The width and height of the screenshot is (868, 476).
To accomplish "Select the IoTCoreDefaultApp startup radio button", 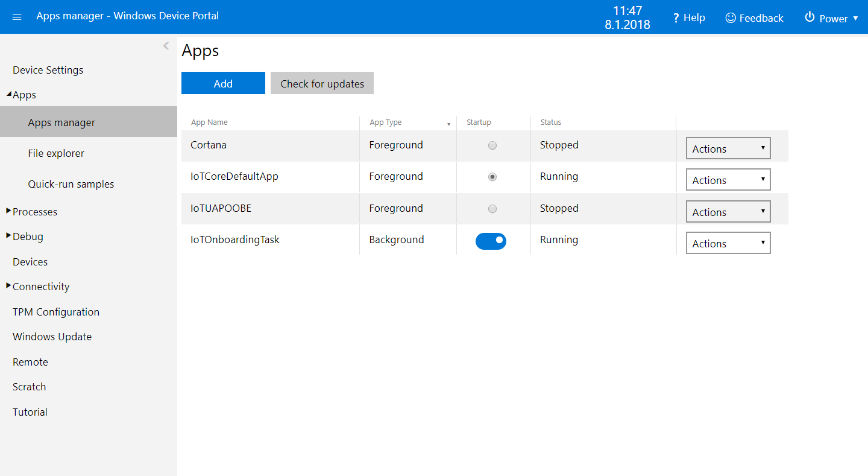I will click(492, 177).
